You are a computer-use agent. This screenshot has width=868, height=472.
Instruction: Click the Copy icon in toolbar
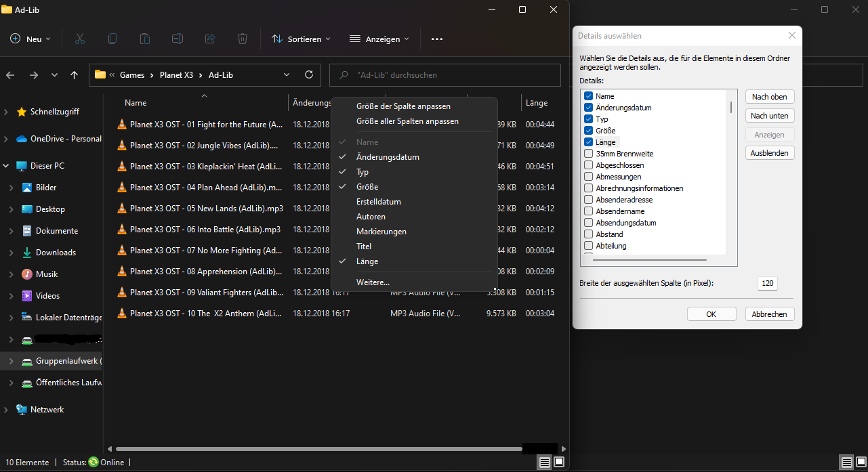point(112,39)
